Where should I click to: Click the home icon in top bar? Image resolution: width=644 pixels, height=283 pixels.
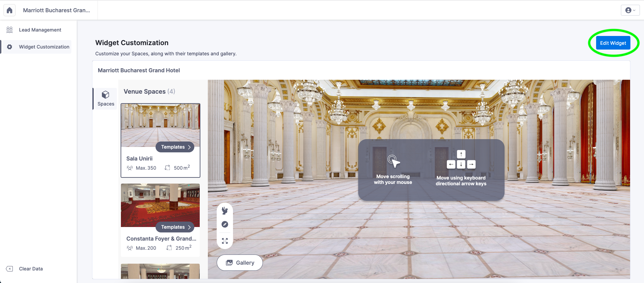tap(10, 10)
